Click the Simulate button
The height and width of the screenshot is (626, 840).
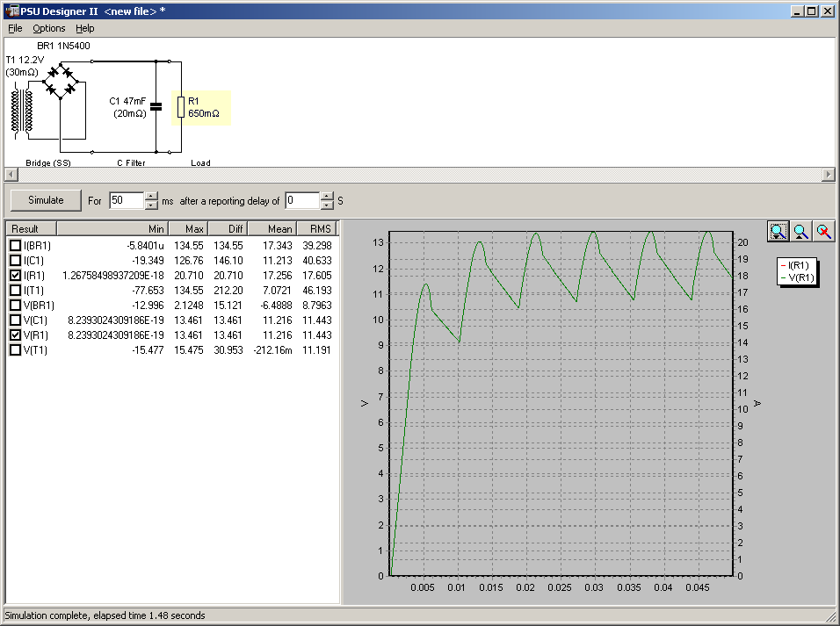tap(46, 200)
